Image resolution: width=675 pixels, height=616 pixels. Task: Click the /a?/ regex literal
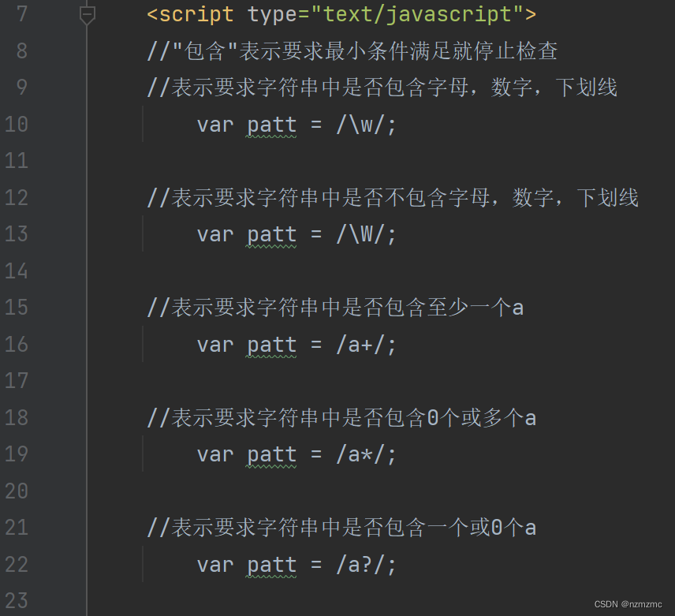[x=360, y=565]
